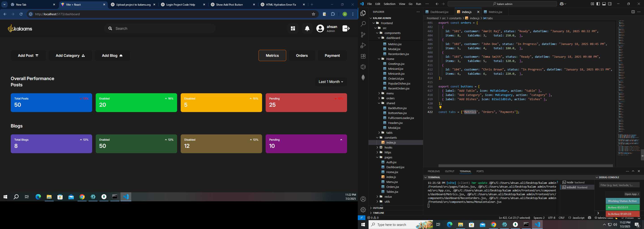Click the Kalaams Search input field
The image size is (644, 229).
pyautogui.click(x=160, y=28)
